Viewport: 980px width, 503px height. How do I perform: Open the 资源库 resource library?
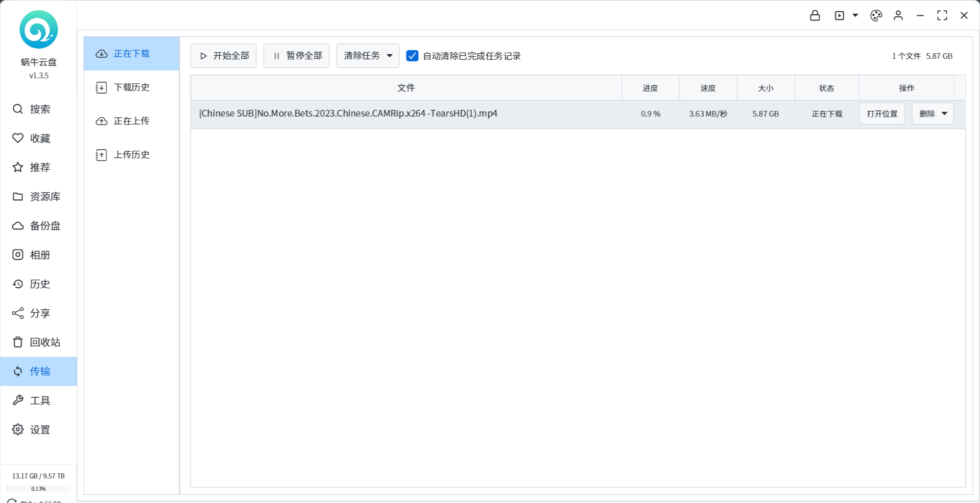coord(38,196)
